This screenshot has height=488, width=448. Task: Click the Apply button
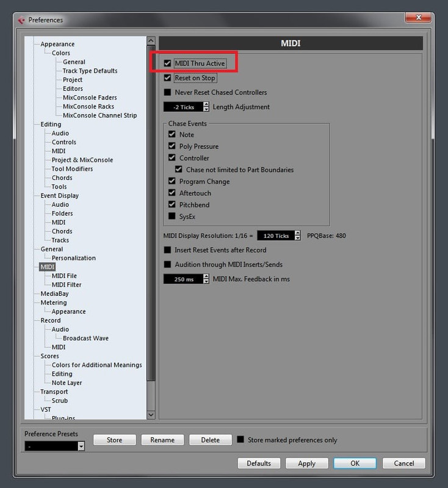(x=307, y=463)
